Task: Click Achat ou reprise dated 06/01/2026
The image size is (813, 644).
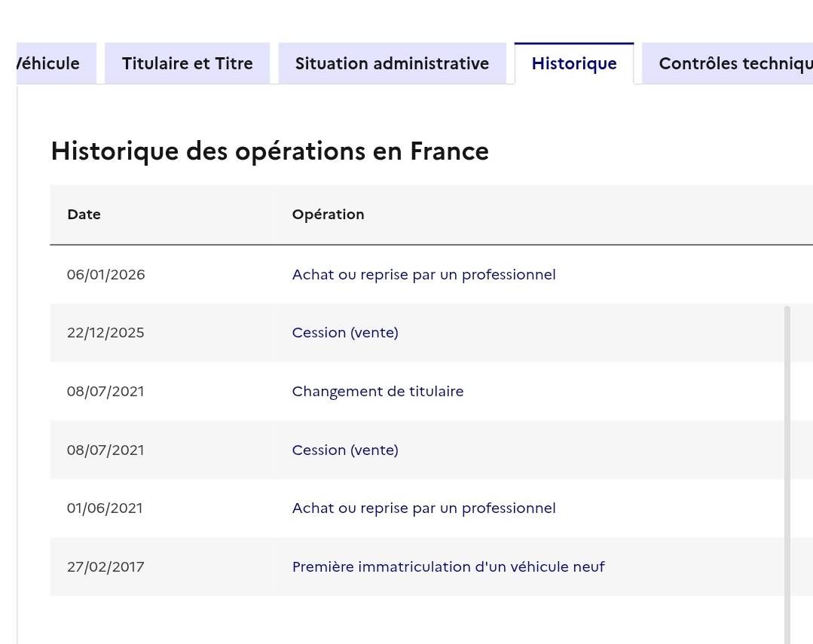Action: pos(423,275)
